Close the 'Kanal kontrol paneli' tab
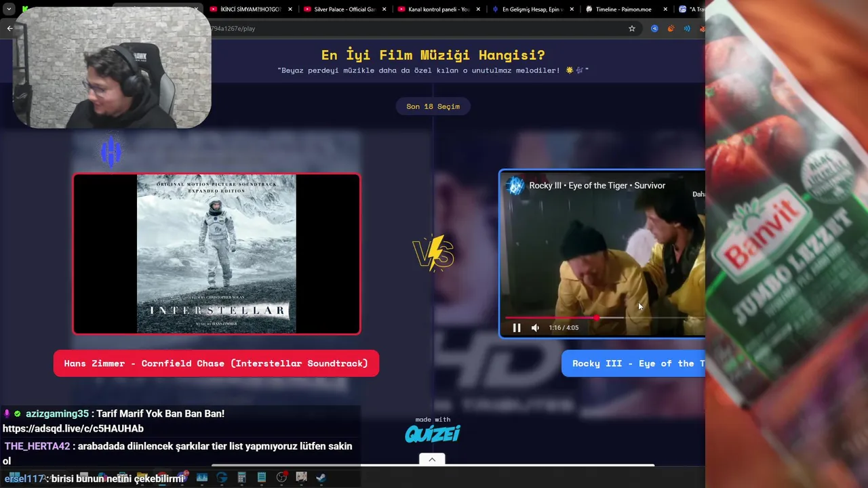 coord(478,9)
